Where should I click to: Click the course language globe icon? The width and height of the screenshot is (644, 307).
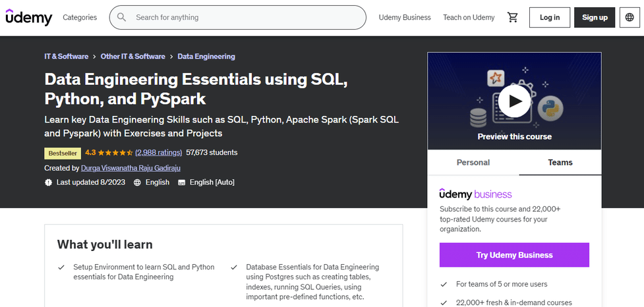(137, 182)
